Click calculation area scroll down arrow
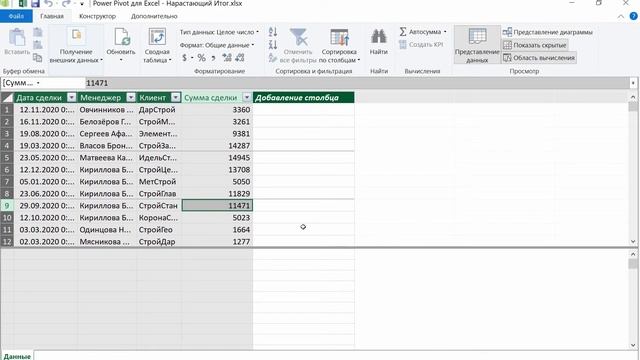 pyautogui.click(x=633, y=346)
